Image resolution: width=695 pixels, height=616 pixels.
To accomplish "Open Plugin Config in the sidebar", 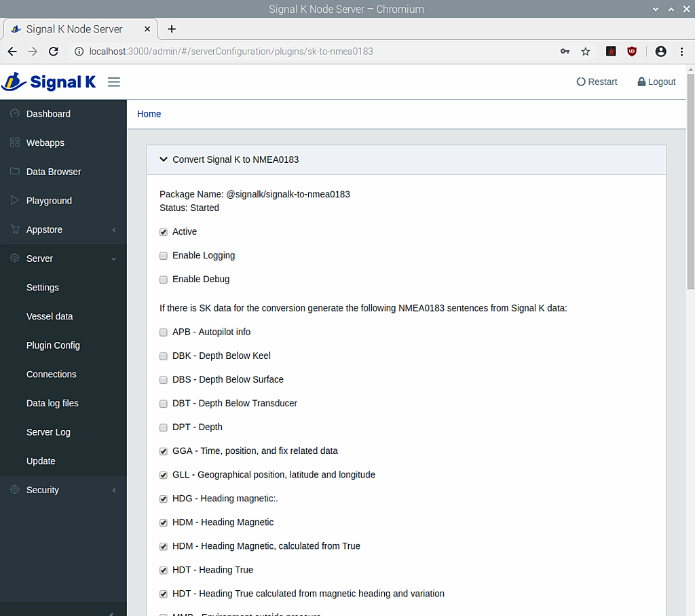I will coord(53,345).
